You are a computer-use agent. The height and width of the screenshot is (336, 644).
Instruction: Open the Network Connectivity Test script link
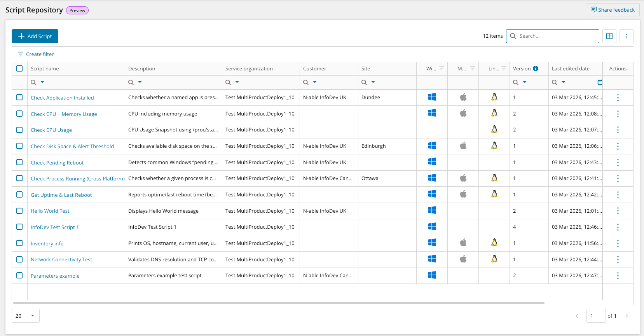[61, 259]
